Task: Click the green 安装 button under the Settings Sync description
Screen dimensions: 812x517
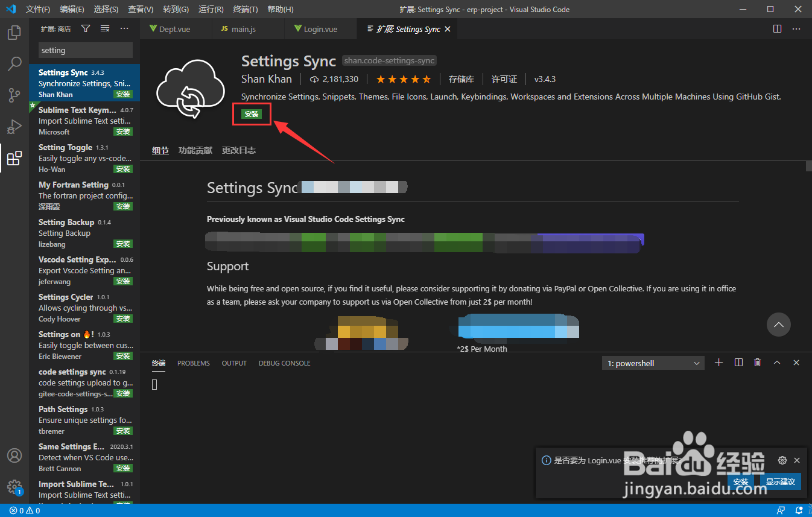Action: pos(252,114)
